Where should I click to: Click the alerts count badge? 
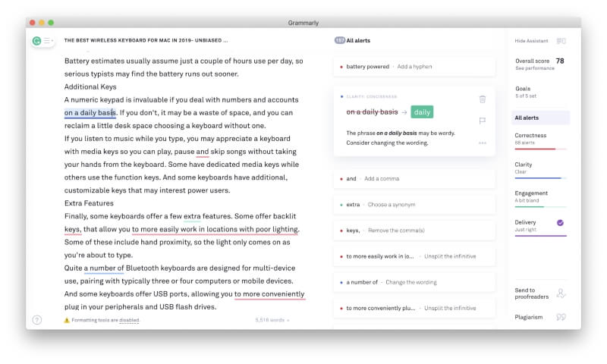click(x=339, y=40)
